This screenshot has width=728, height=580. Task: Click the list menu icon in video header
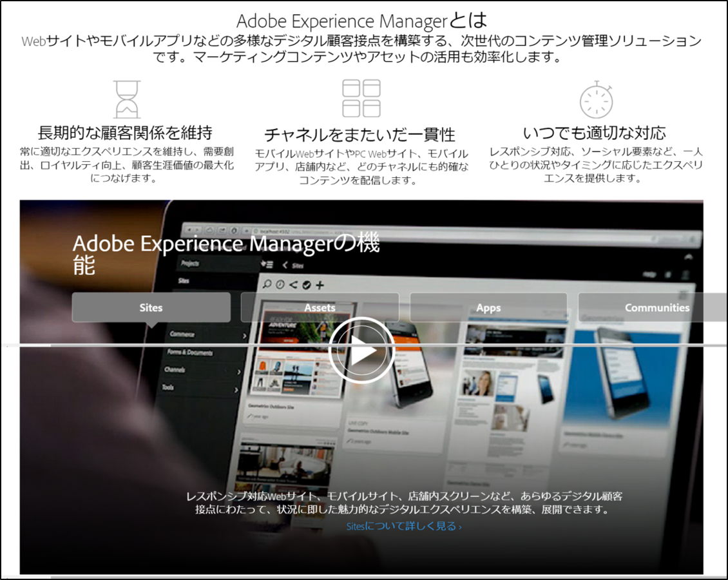click(x=267, y=264)
